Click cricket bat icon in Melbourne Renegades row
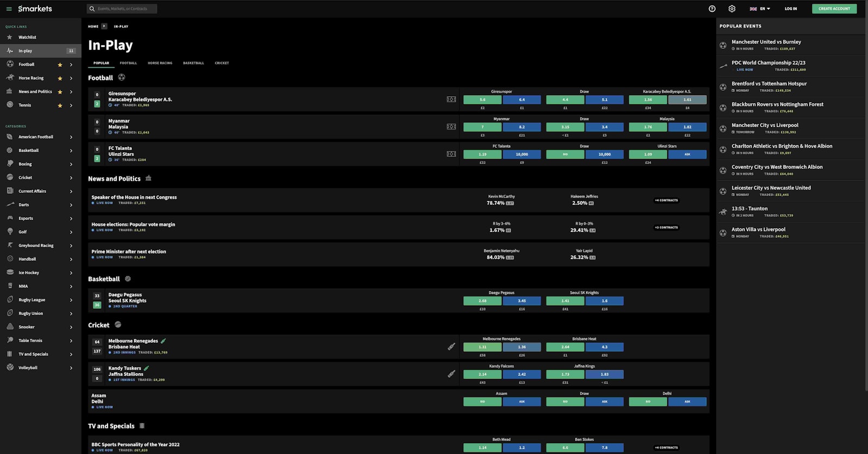This screenshot has width=868, height=454. [x=451, y=346]
